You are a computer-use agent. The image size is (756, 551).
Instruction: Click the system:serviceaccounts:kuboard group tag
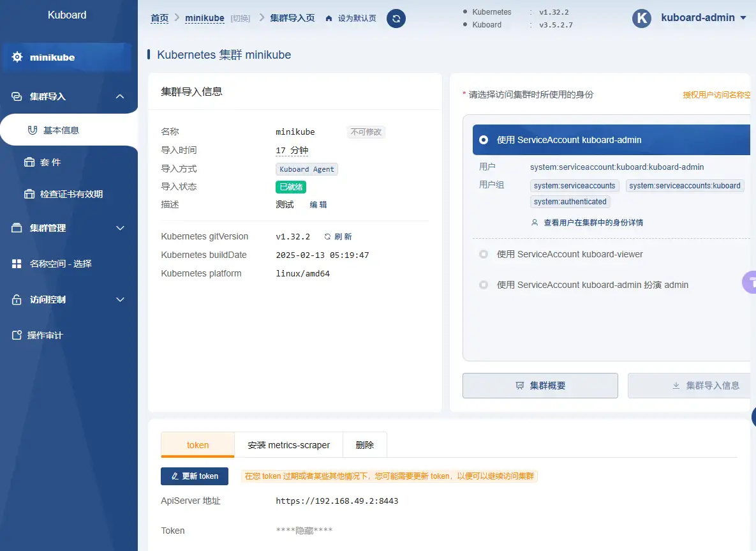[x=685, y=186]
